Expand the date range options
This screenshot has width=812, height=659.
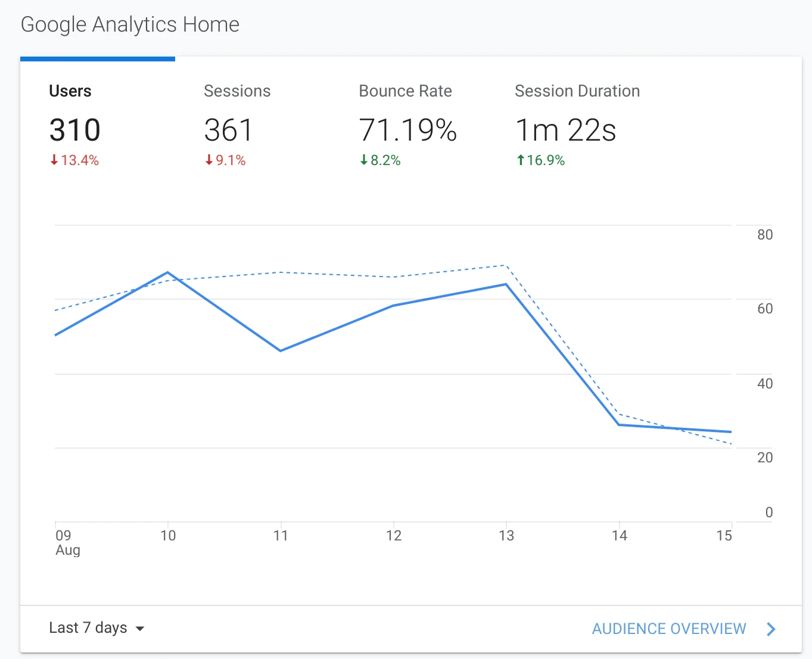pos(97,627)
